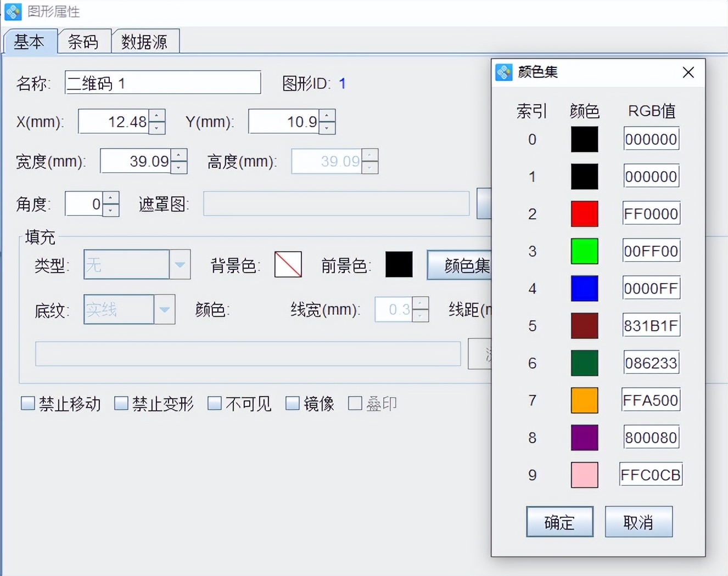Click the FFA500 RGB value field
This screenshot has width=728, height=576.
pos(651,400)
